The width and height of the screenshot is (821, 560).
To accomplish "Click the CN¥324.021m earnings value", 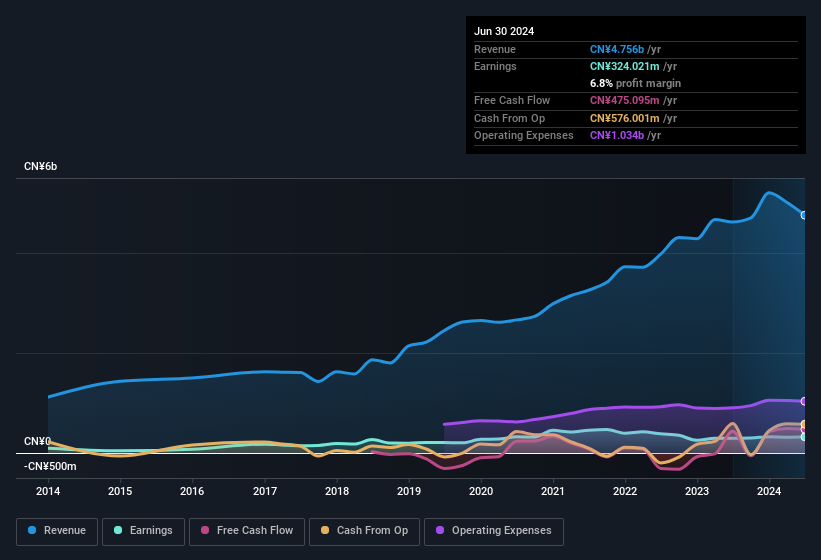I will pyautogui.click(x=625, y=66).
